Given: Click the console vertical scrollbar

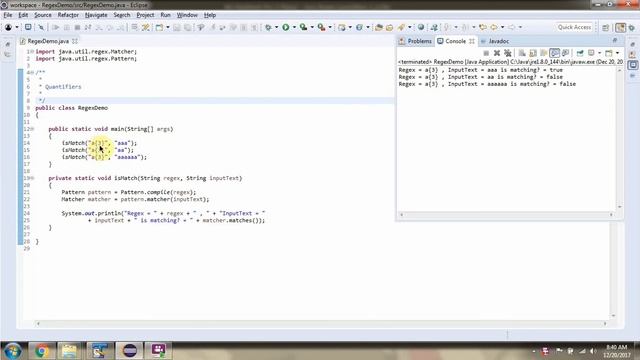Looking at the screenshot, I should point(619,139).
